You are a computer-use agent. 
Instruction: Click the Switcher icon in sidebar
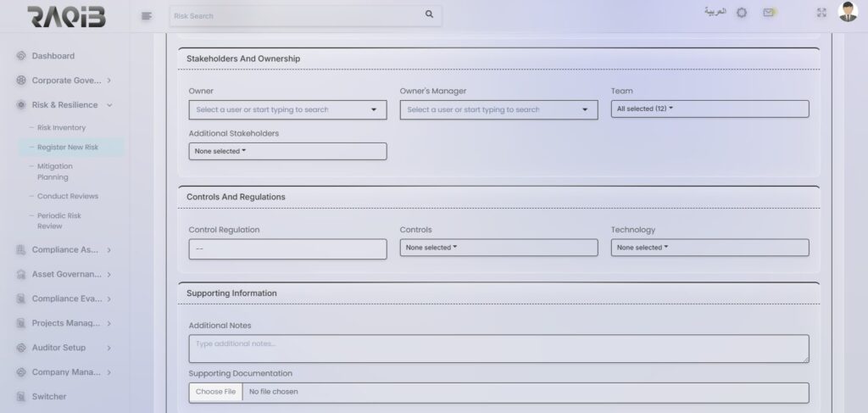point(21,397)
